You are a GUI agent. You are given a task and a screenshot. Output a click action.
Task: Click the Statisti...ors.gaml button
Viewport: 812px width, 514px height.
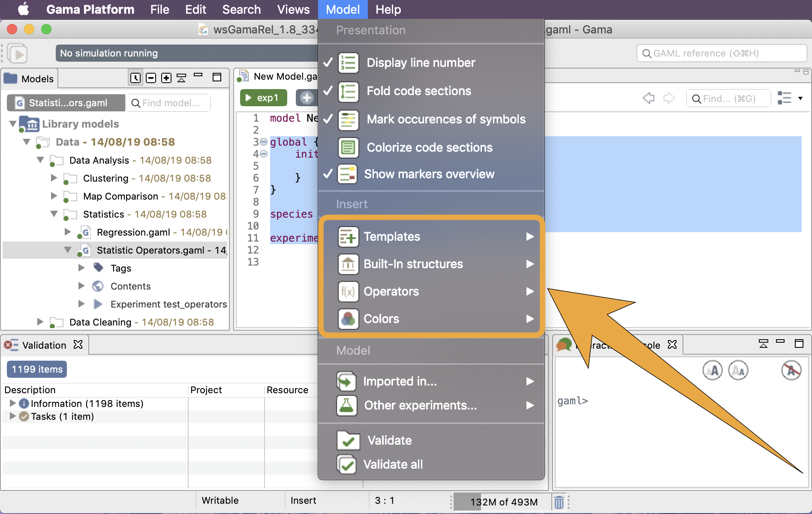66,103
